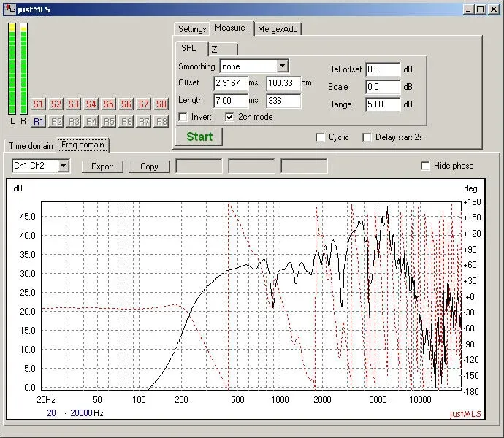
Task: Click the frequency range text 20 - 20000 Hz
Action: 75,413
